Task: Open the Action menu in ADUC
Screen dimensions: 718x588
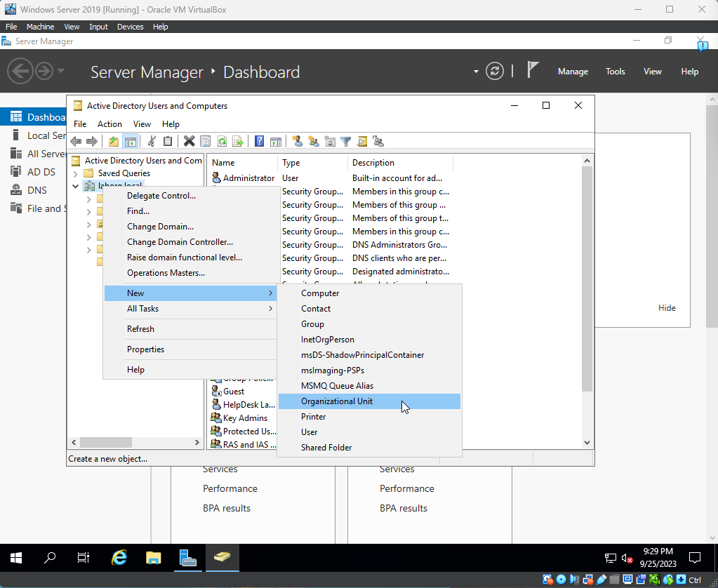Action: 109,124
